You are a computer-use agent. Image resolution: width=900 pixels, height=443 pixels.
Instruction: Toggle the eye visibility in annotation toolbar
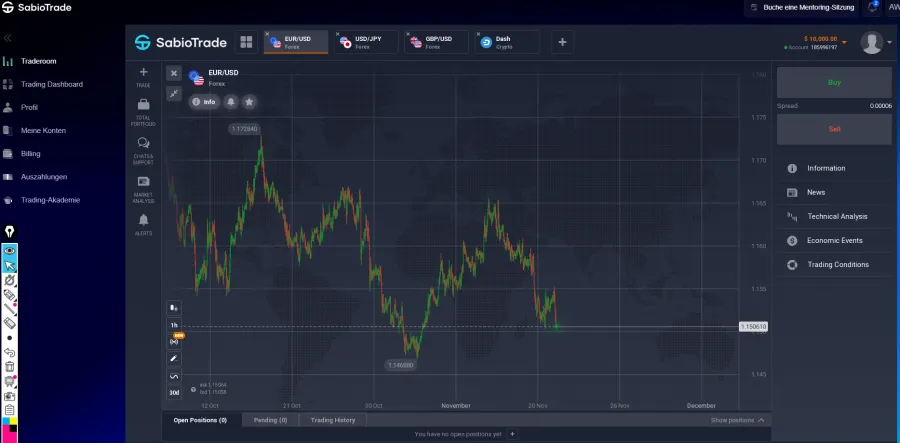click(x=10, y=250)
